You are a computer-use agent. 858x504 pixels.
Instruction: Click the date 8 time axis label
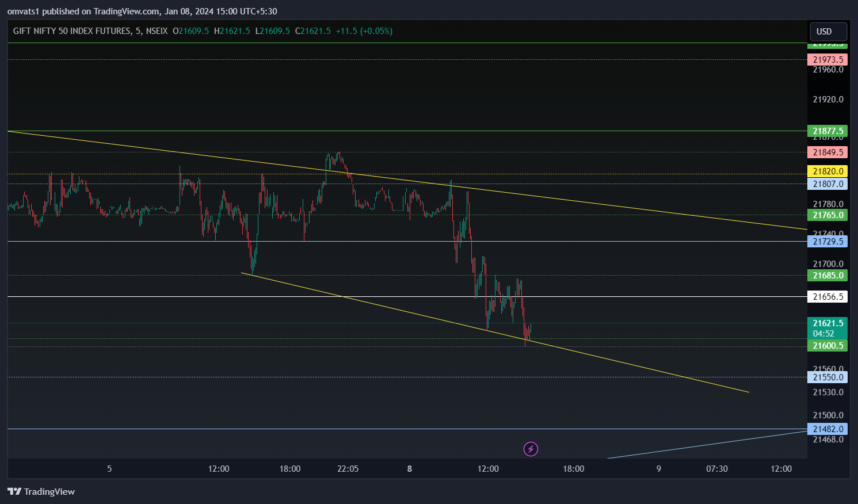[x=410, y=469]
